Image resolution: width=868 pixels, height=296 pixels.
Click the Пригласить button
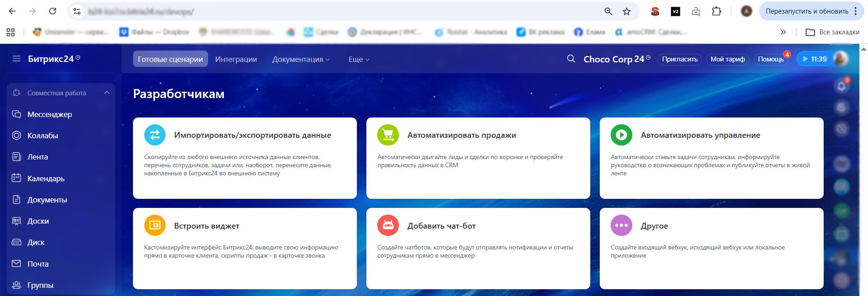[x=679, y=59]
